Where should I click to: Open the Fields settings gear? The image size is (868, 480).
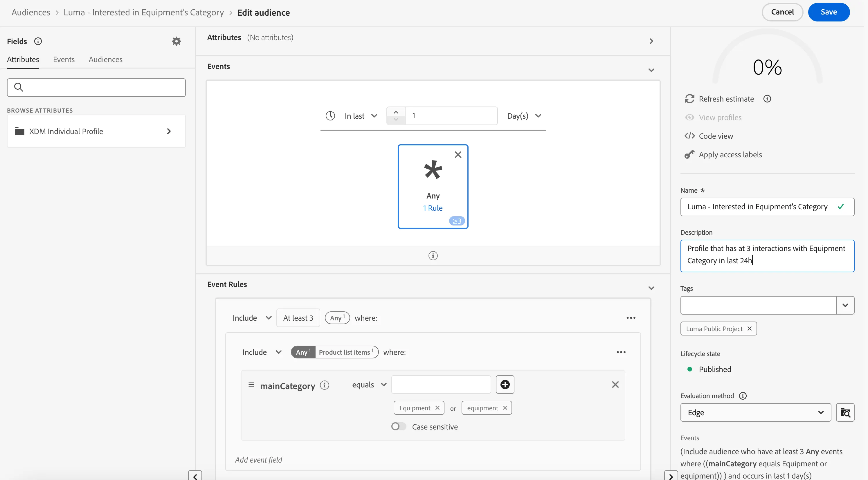[176, 41]
